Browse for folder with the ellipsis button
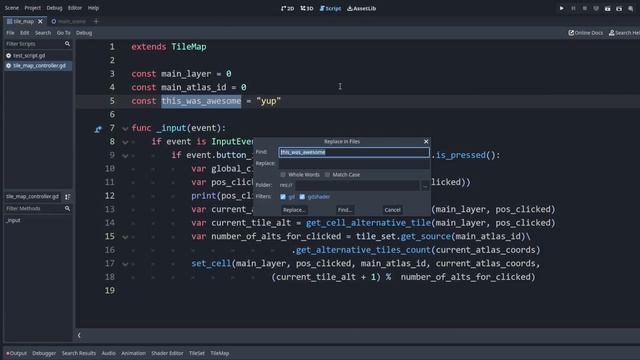640x360 pixels. [425, 185]
